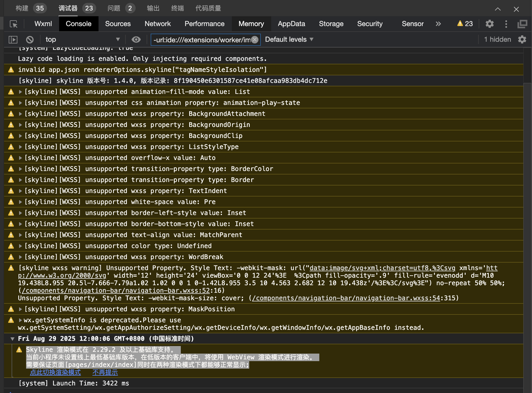Click the transition-property type BorderColor warning text
Viewport: 532px width, 393px height.
(149, 169)
